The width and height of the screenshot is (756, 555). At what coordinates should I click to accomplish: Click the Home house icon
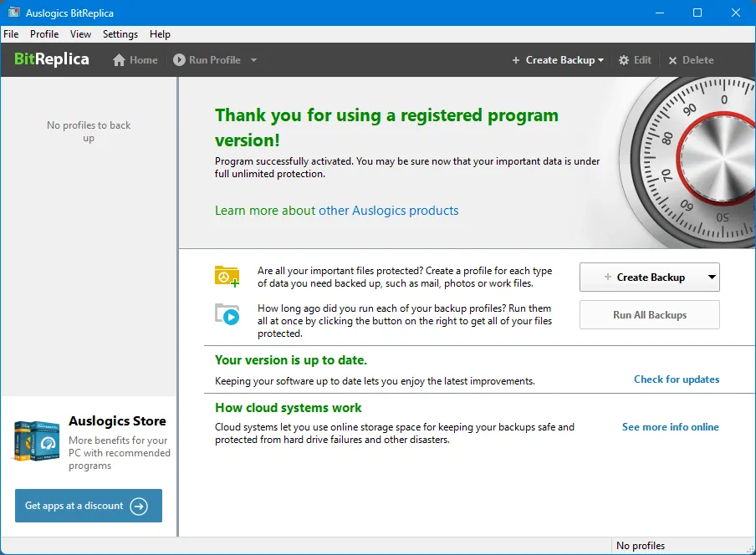(x=119, y=60)
